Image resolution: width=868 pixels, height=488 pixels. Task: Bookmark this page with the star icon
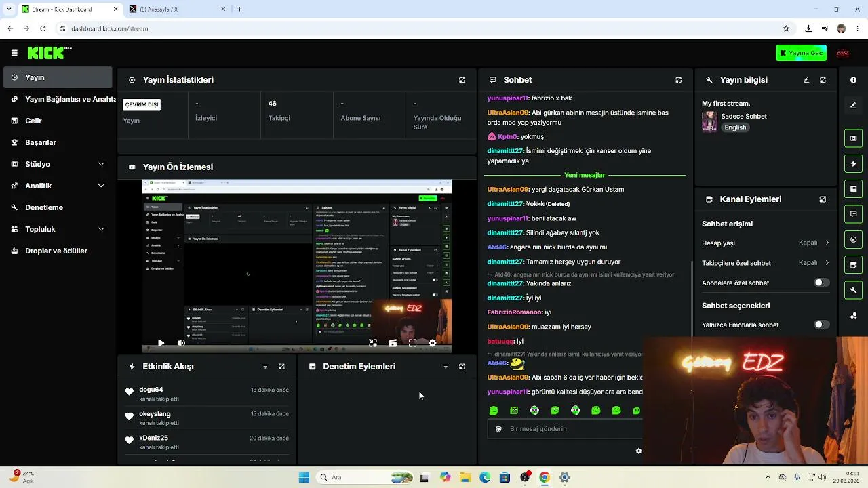coord(786,28)
